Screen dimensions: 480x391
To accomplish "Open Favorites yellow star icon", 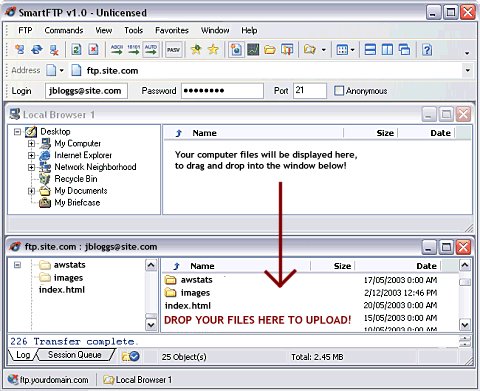I will pos(213,50).
